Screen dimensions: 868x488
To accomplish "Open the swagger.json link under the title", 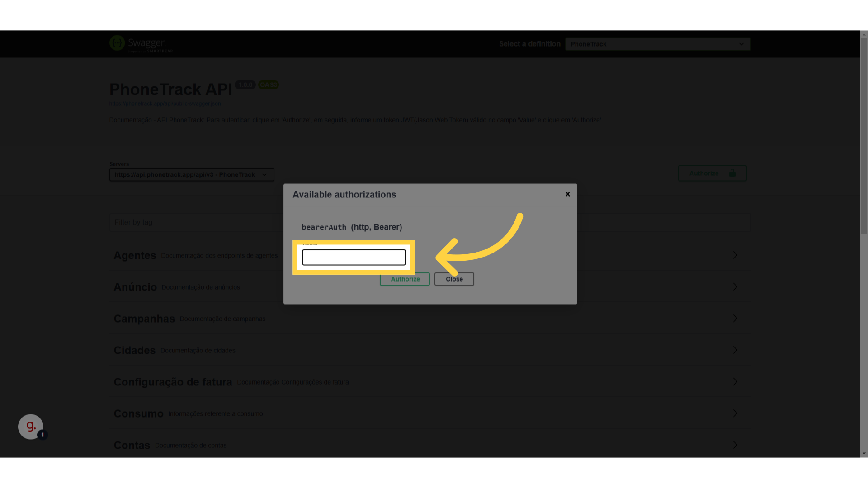I will [x=165, y=103].
